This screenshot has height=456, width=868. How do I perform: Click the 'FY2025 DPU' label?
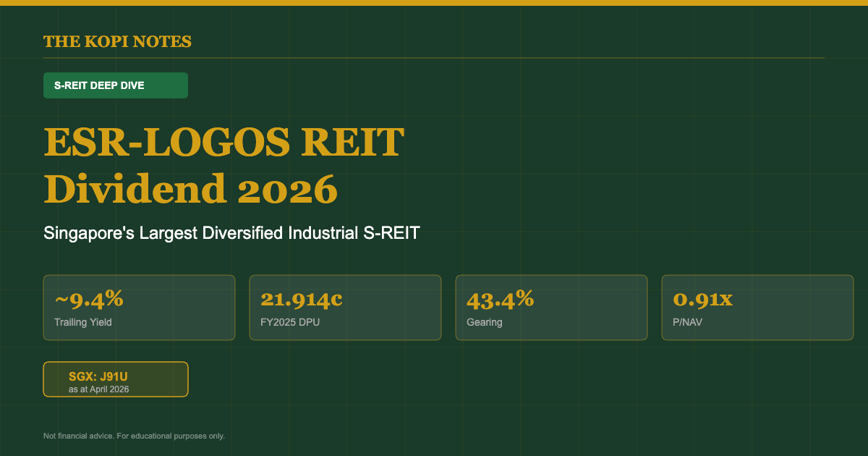(x=290, y=322)
